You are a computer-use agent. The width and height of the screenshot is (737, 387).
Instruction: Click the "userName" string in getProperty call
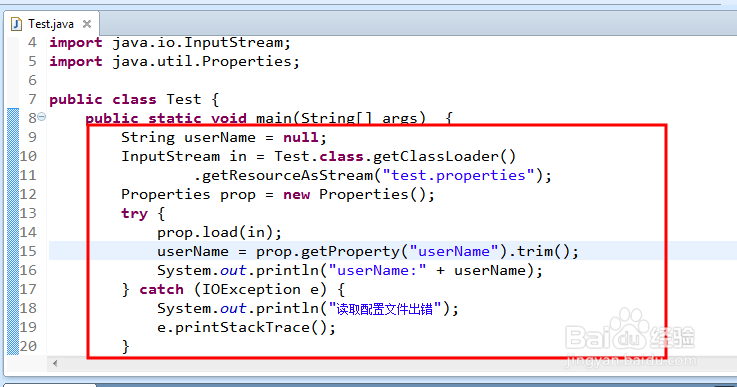click(x=454, y=251)
